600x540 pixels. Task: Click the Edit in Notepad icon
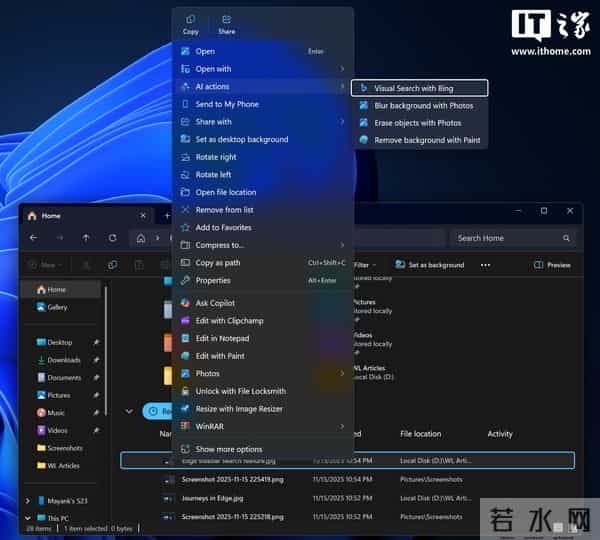[x=185, y=338]
